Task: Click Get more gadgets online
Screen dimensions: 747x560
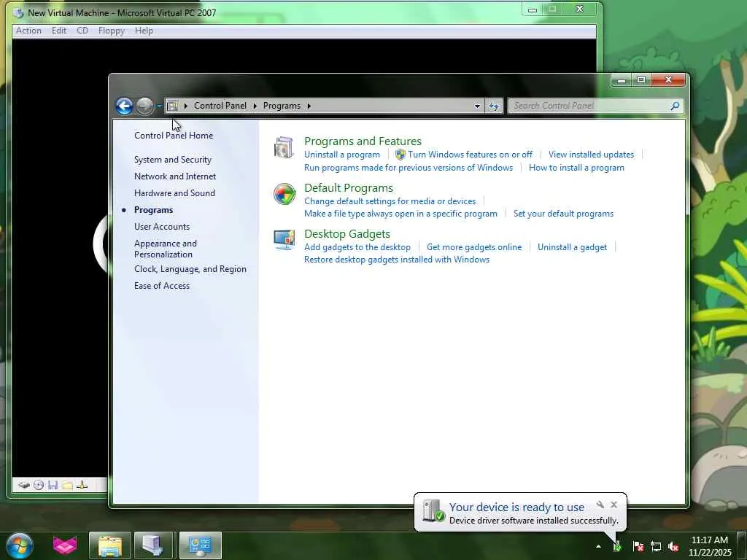Action: click(474, 247)
